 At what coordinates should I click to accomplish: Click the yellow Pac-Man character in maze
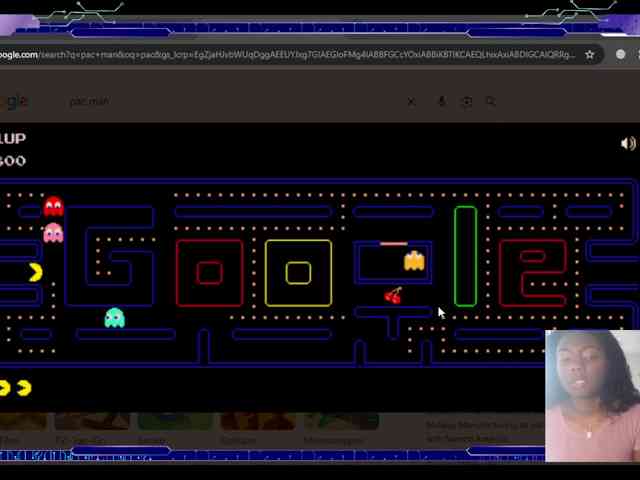pos(35,272)
